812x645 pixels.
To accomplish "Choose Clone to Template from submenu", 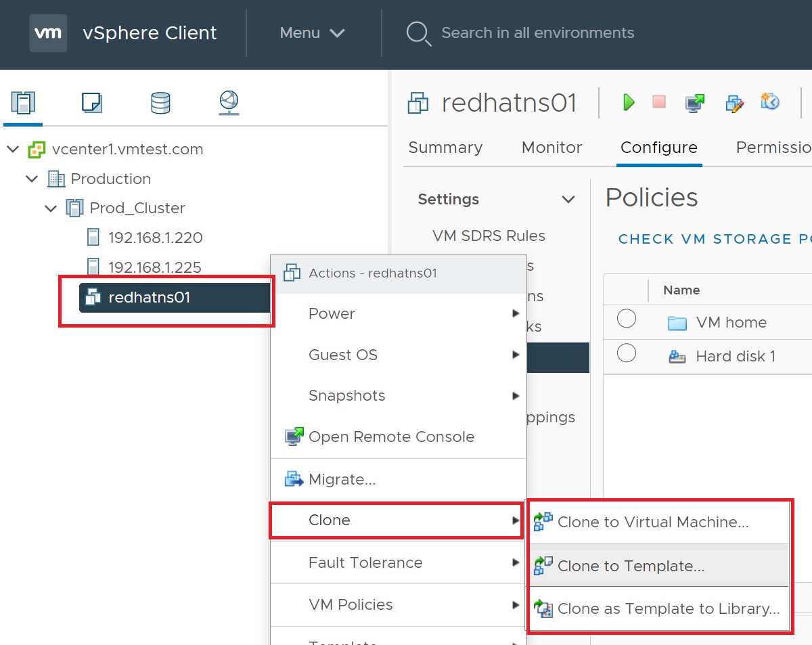I will point(631,566).
